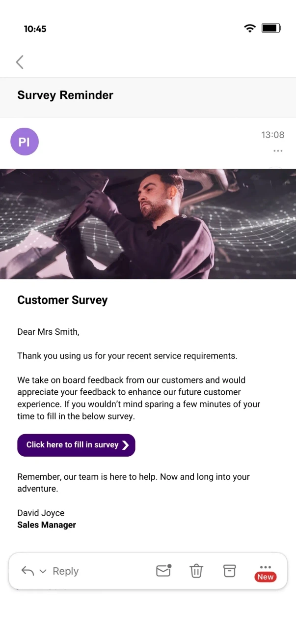
Task: Open message options dots below 13:08
Action: click(x=278, y=151)
